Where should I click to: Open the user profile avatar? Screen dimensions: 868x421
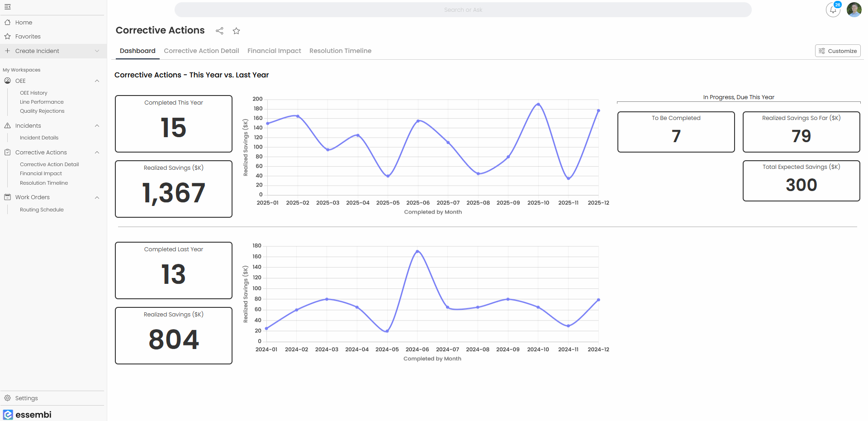tap(854, 10)
